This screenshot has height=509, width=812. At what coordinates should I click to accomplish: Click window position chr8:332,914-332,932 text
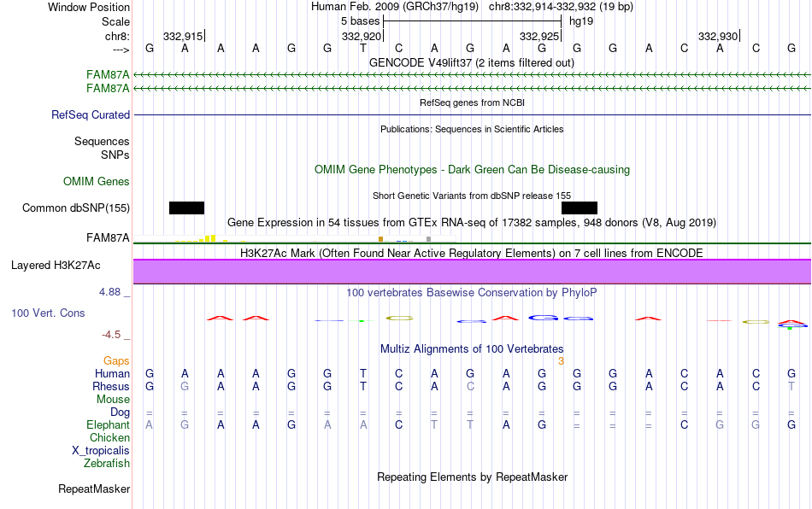pyautogui.click(x=561, y=7)
